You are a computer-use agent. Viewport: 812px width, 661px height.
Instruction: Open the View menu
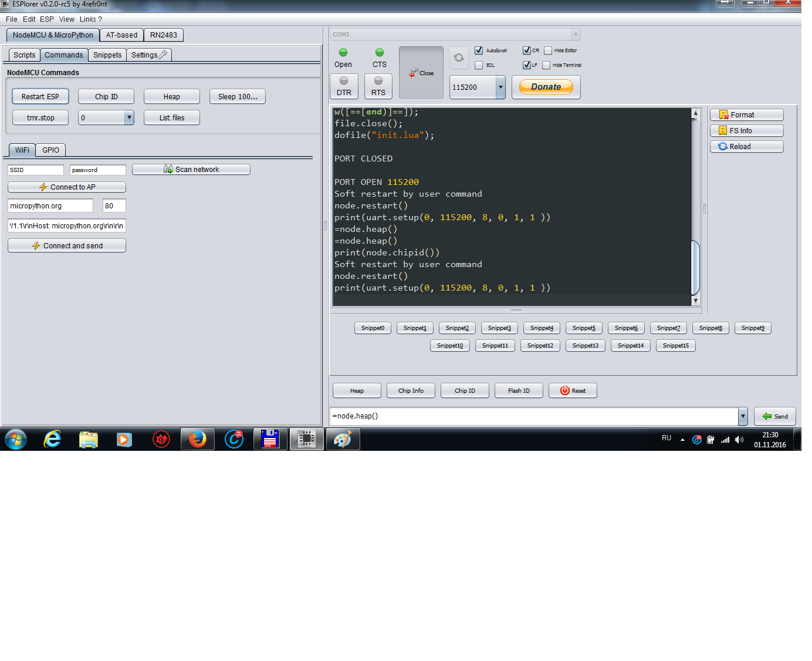pyautogui.click(x=67, y=19)
